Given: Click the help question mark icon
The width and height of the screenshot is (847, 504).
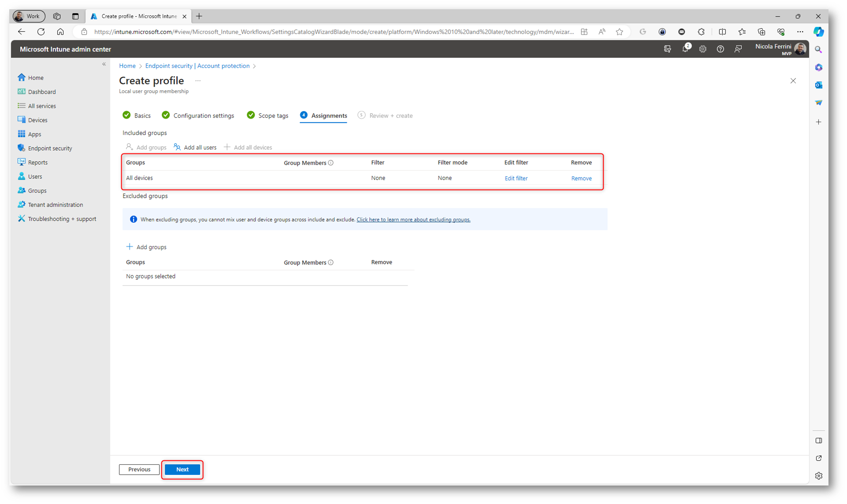Looking at the screenshot, I should coord(720,49).
